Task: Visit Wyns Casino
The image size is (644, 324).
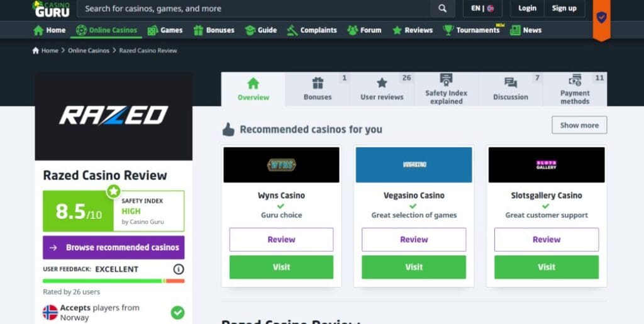Action: pos(281,267)
